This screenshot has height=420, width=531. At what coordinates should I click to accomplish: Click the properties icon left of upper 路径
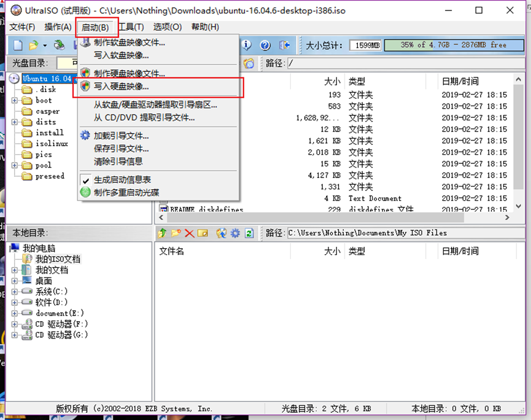pos(249,63)
